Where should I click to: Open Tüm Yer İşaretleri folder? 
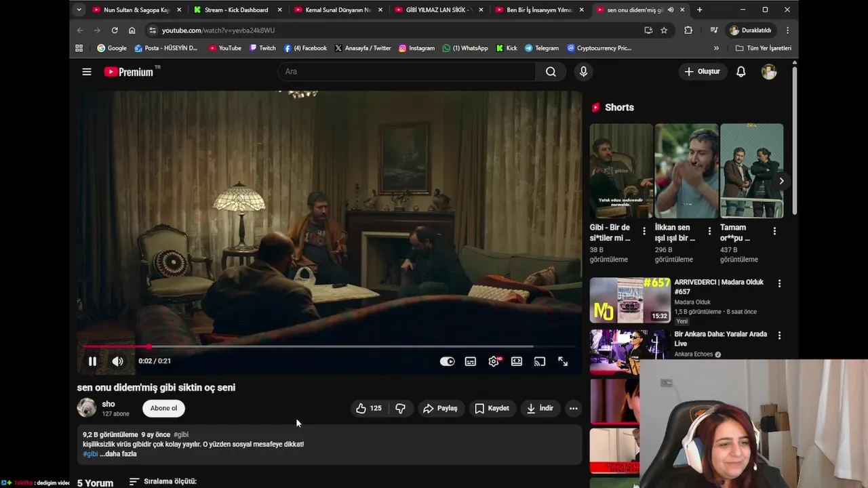(763, 48)
